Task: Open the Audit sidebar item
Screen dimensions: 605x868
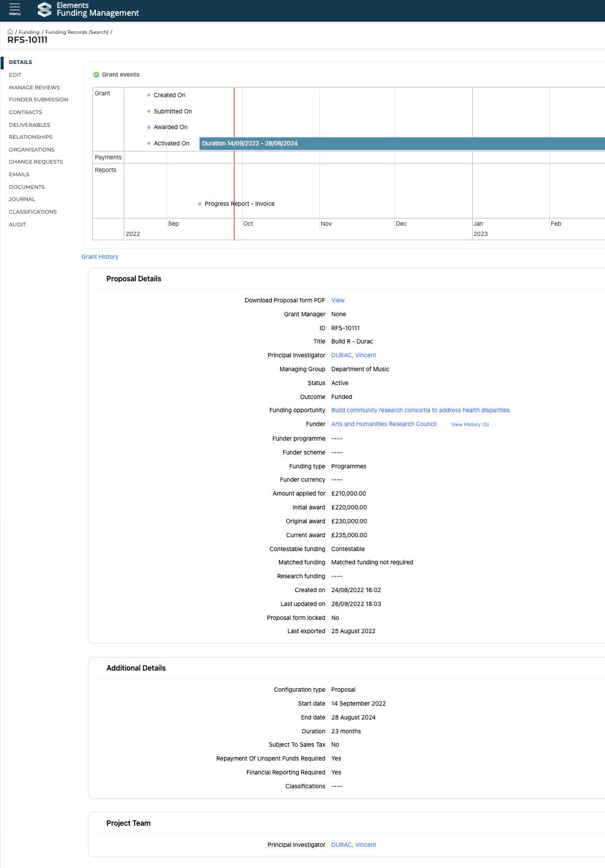Action: point(18,225)
